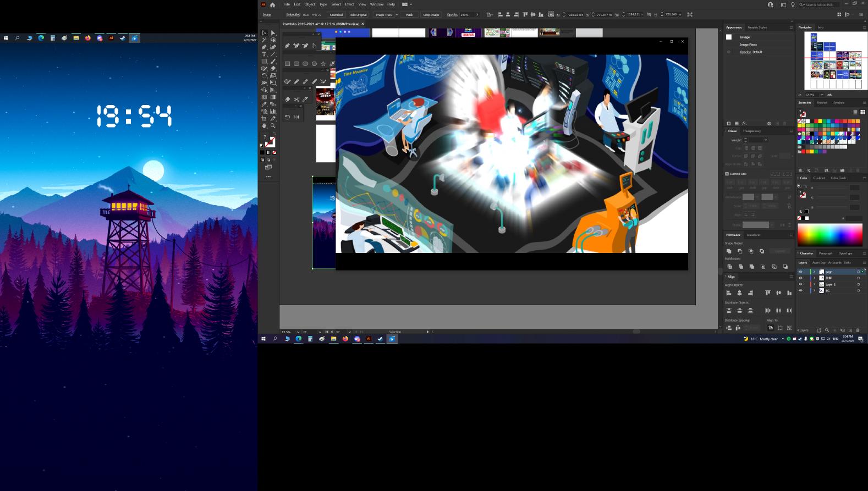This screenshot has width=868, height=491.
Task: Select the Selection tool in the toolbar
Action: (x=264, y=33)
